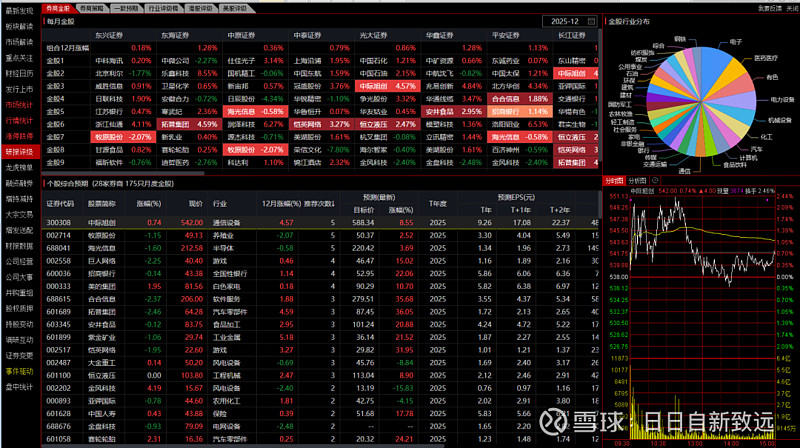The height and width of the screenshot is (448, 800).
Task: Select the 688041 海光信息 row
Action: [321, 248]
